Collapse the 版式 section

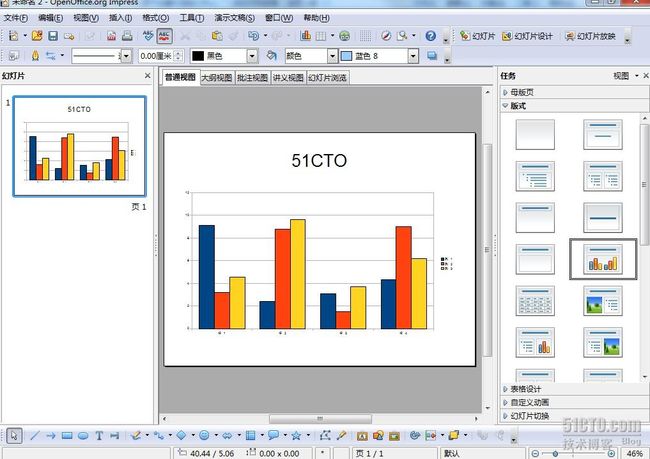tap(574, 106)
